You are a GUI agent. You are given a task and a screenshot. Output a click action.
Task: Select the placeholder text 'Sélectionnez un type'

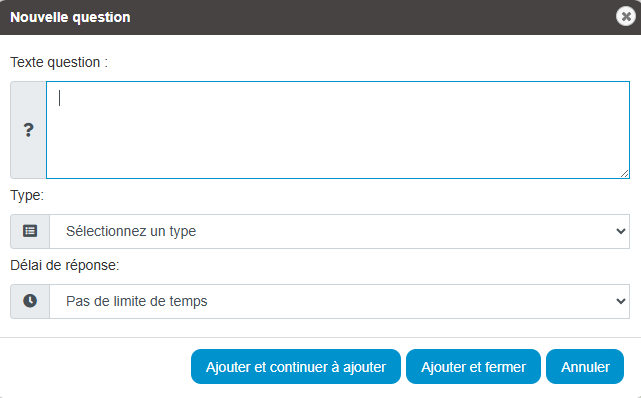(x=131, y=231)
